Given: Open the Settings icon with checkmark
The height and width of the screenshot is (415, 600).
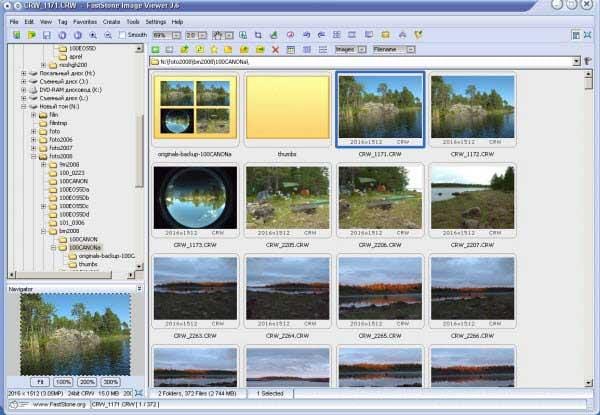Looking at the screenshot, I should point(418,35).
